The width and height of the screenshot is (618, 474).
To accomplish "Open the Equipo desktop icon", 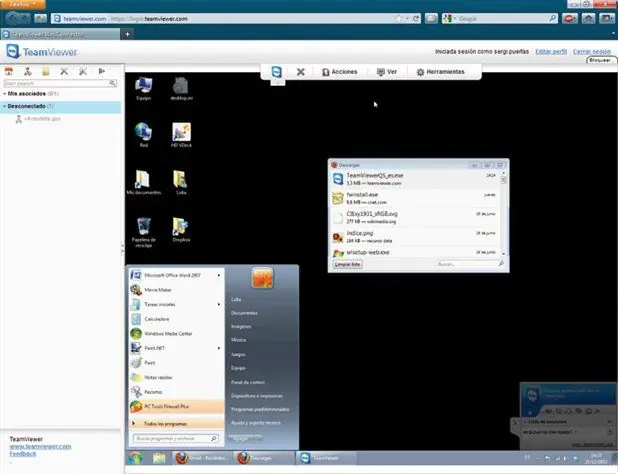I will pos(143,89).
